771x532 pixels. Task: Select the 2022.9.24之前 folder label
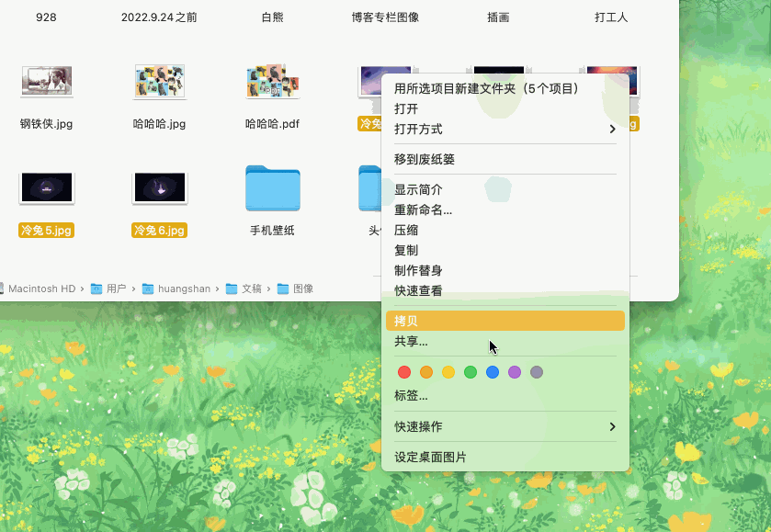pos(159,17)
